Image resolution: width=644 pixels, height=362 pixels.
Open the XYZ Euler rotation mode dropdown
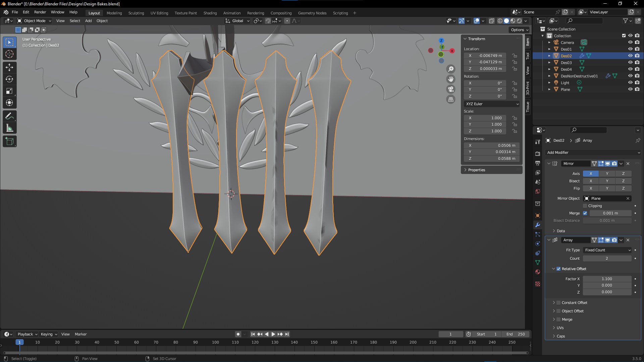[x=492, y=104]
